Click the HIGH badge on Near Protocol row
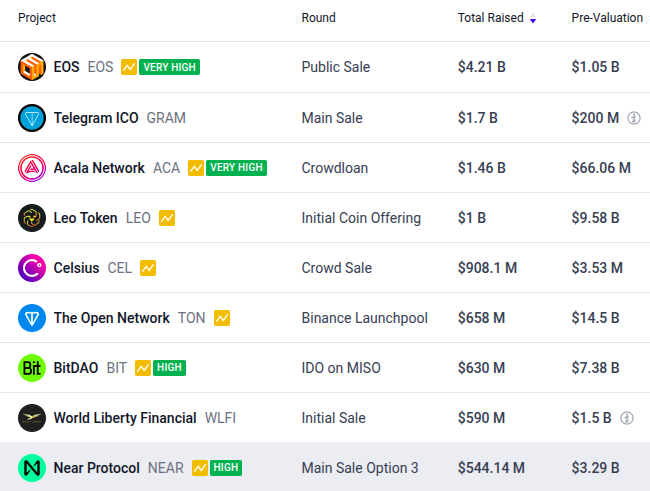Screen dimensions: 650x491 pos(226,468)
